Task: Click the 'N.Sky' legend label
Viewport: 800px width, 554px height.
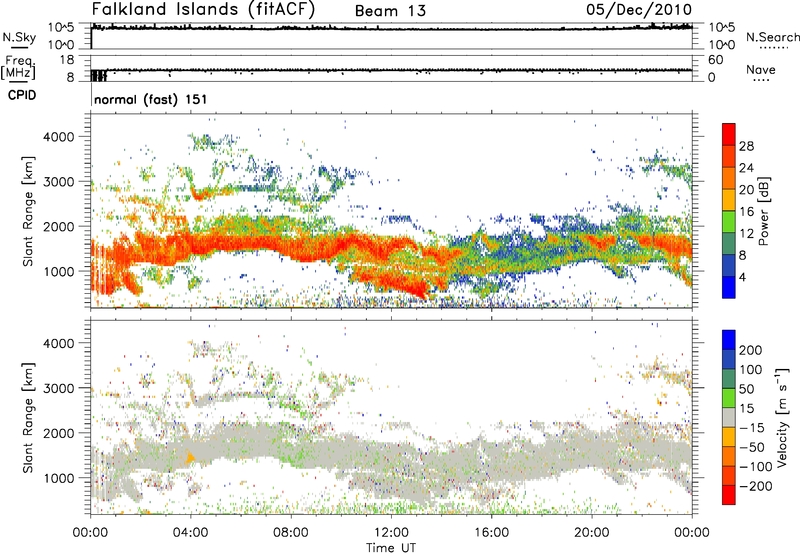Action: point(19,37)
